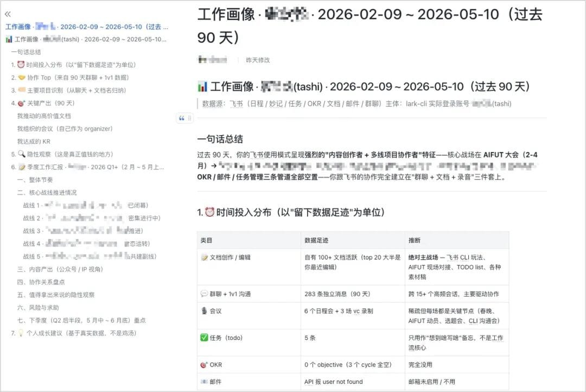Image resolution: width=586 pixels, height=392 pixels.
Task: Click the 绝对主战场 inference cell
Action: coord(457,267)
